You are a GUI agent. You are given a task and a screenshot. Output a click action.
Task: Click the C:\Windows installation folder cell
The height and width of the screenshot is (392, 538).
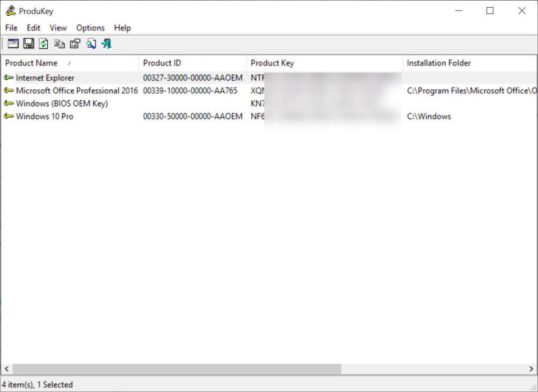coord(429,116)
